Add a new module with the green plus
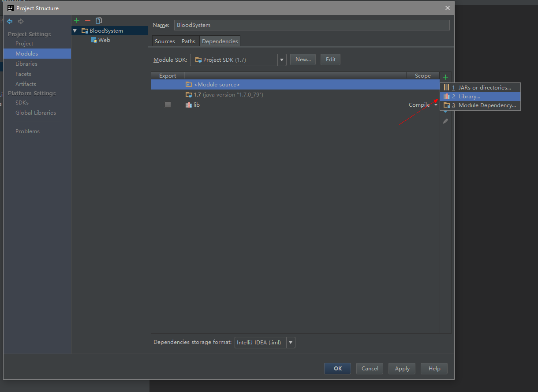This screenshot has height=392, width=538. pos(77,20)
